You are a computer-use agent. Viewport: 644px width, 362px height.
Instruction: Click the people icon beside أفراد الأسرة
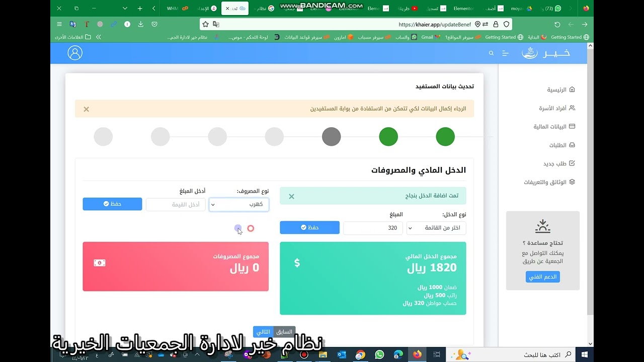(572, 108)
